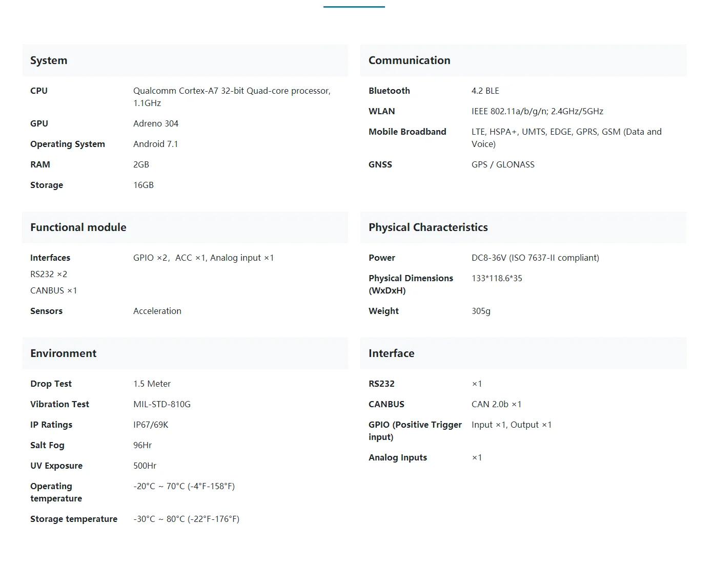Click the 'Environment' section heading
712x588 pixels.
[x=64, y=353]
